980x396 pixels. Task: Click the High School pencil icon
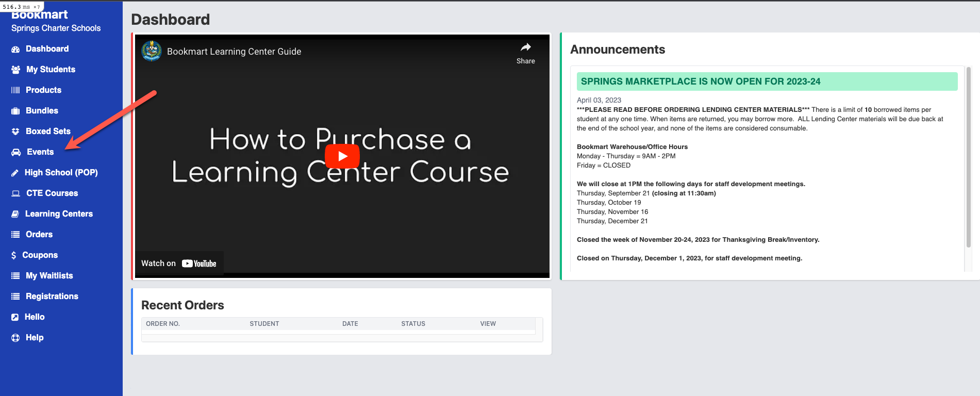tap(15, 173)
